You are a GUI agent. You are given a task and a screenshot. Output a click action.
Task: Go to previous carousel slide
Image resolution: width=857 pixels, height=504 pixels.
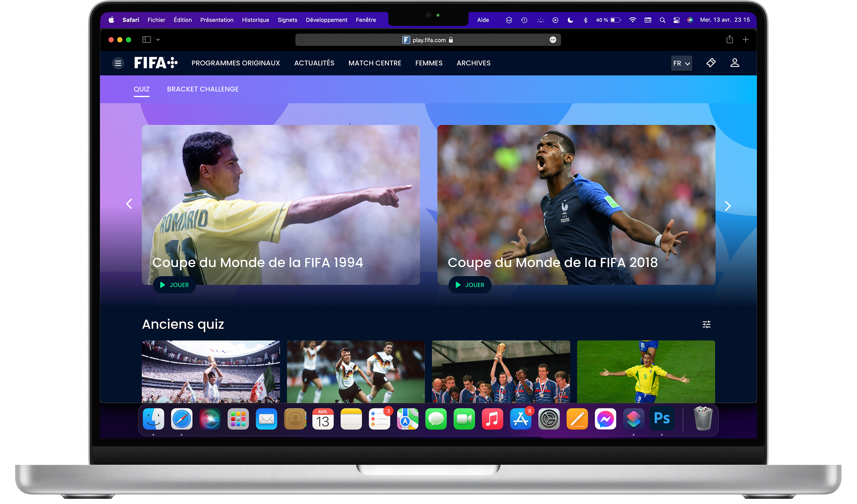pos(129,204)
